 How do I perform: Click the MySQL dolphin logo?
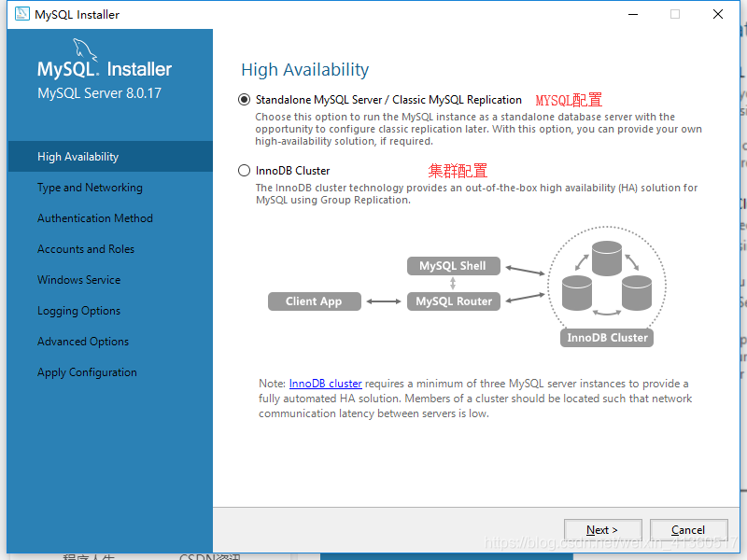[x=85, y=49]
